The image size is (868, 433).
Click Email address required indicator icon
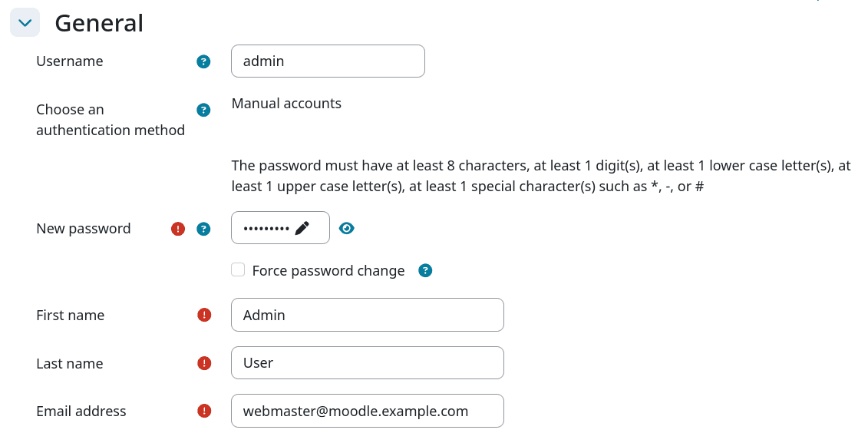(204, 411)
